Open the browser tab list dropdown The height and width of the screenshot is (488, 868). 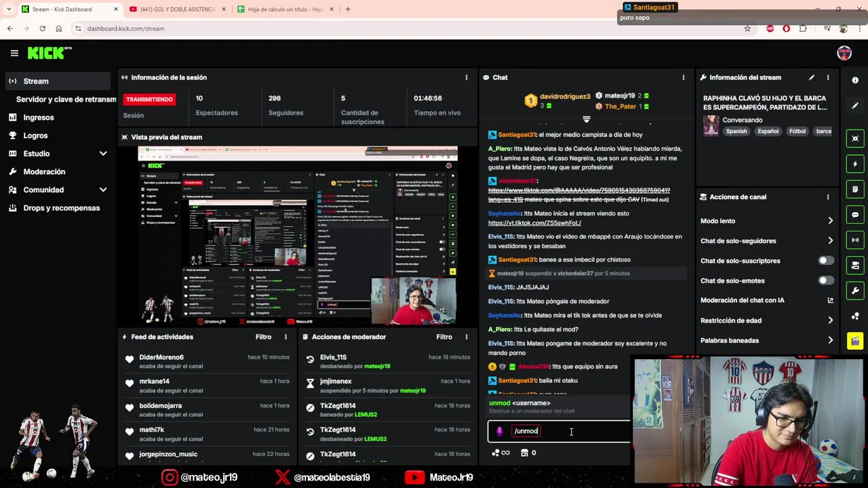tap(9, 9)
